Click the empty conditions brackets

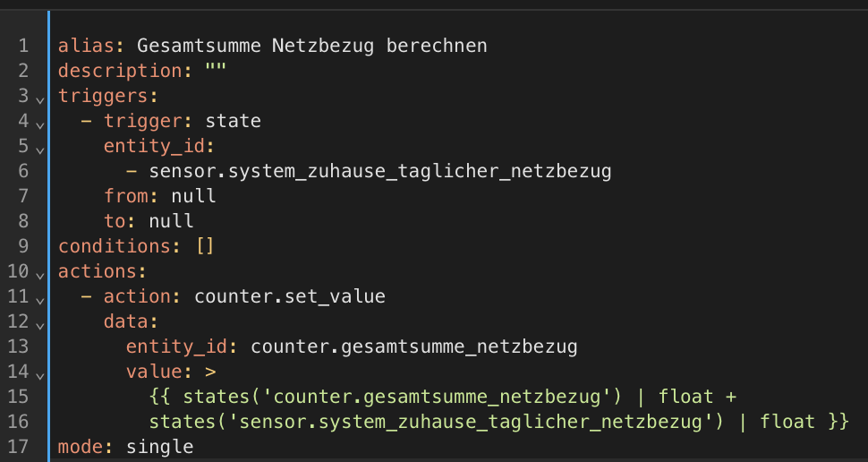click(205, 246)
